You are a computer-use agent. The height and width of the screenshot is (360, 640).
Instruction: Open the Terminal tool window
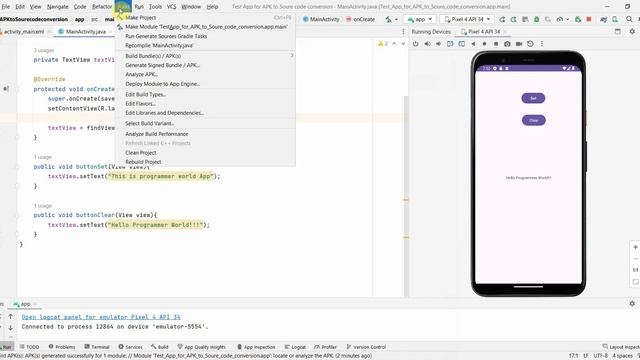click(97, 347)
